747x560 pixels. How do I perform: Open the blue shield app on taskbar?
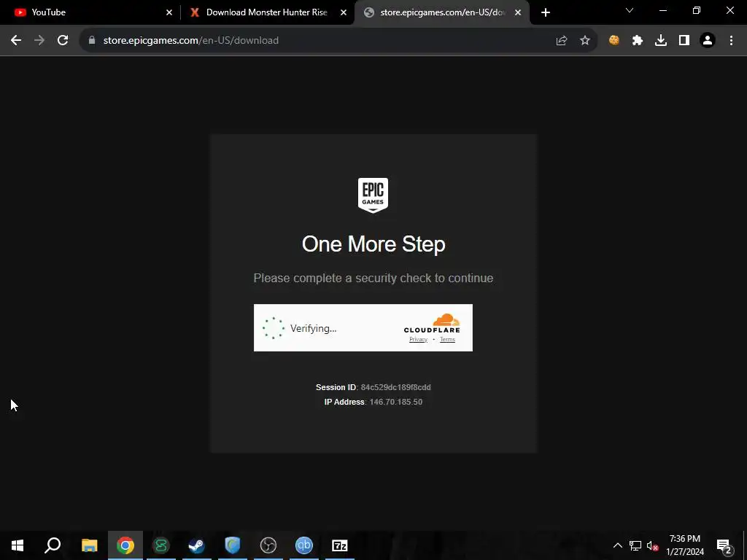(x=233, y=545)
